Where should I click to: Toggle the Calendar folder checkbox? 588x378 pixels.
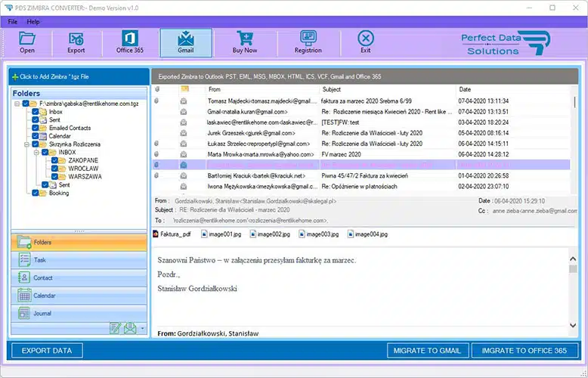[36, 136]
